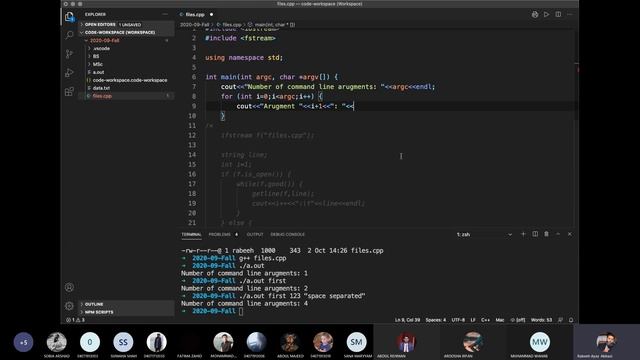This screenshot has width=640, height=360.
Task: Open the Search view in activity bar
Action: coord(69,35)
